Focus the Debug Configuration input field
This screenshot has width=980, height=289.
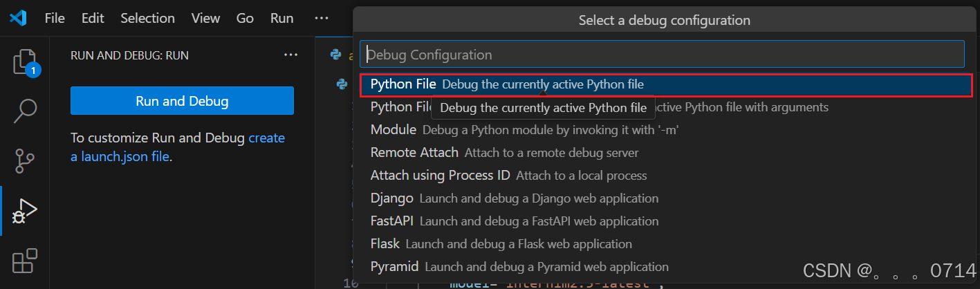662,55
